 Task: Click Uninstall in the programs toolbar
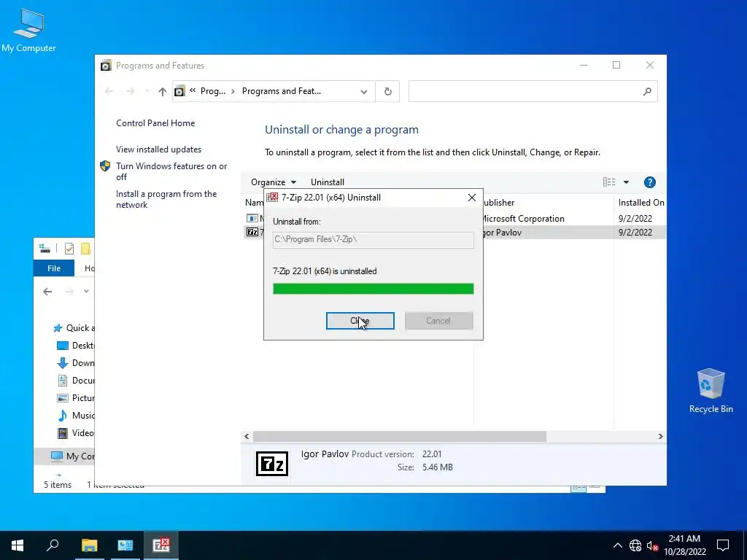(328, 182)
